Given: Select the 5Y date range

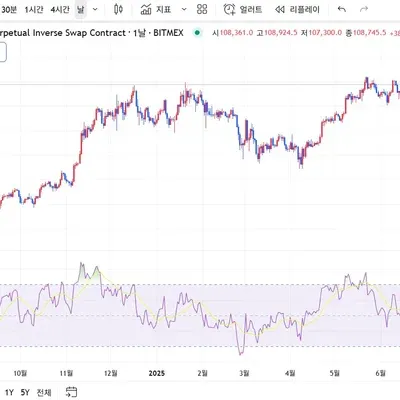Looking at the screenshot, I should tap(25, 392).
